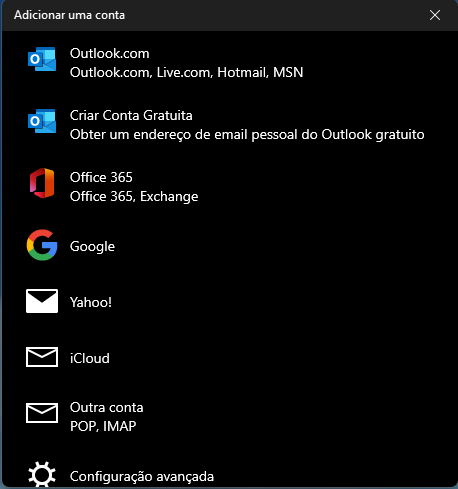
Task: Click the Criar Conta Gratuita Outlook icon
Action: [42, 121]
